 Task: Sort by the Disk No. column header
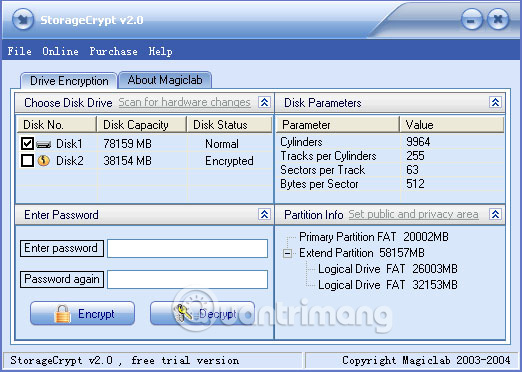(x=56, y=125)
